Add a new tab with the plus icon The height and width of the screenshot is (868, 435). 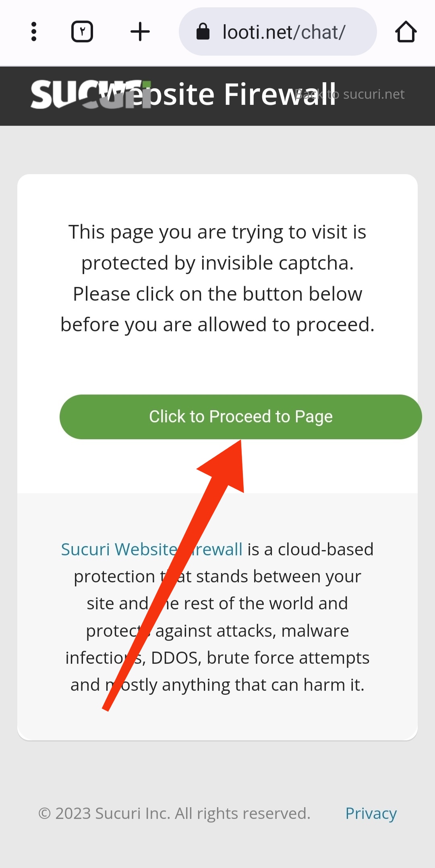[x=140, y=32]
